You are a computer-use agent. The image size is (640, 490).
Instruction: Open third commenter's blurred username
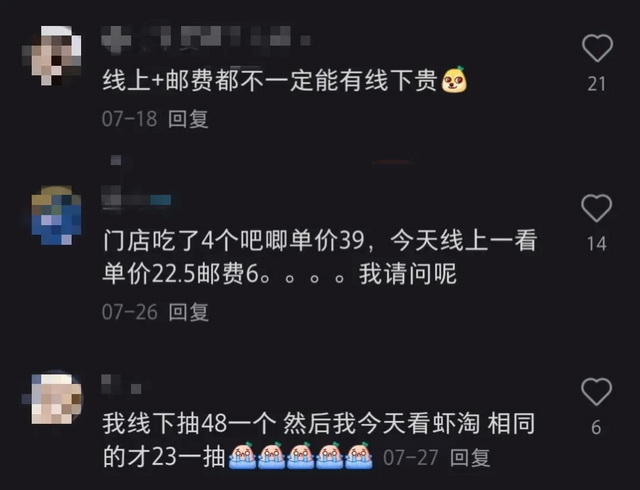pos(121,384)
